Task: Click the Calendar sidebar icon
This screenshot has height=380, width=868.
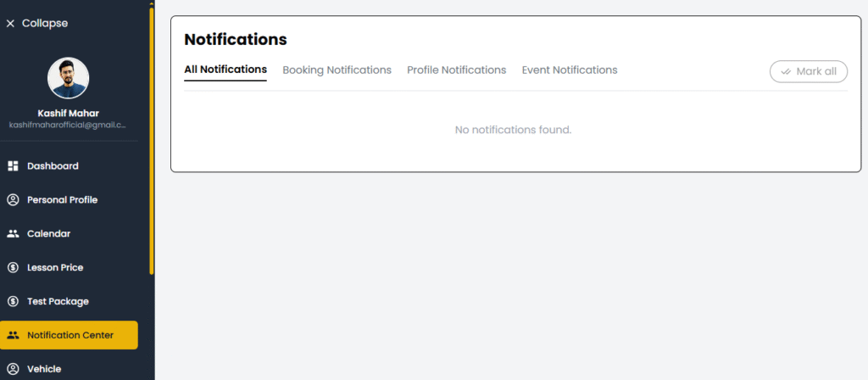Action: pyautogui.click(x=13, y=233)
